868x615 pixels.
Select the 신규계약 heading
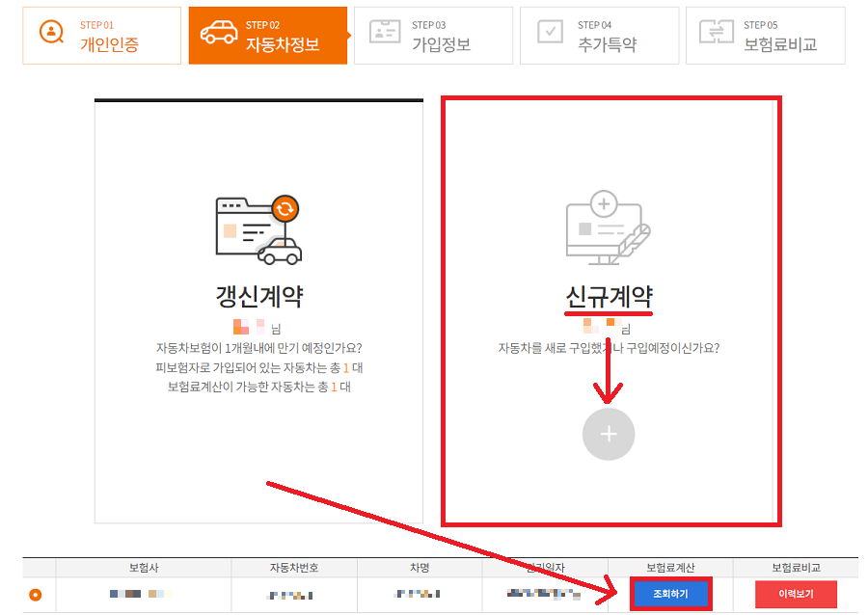pyautogui.click(x=609, y=297)
